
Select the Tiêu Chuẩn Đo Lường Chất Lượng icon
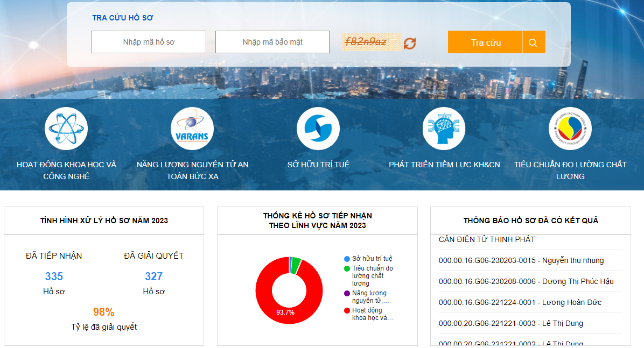tap(569, 128)
